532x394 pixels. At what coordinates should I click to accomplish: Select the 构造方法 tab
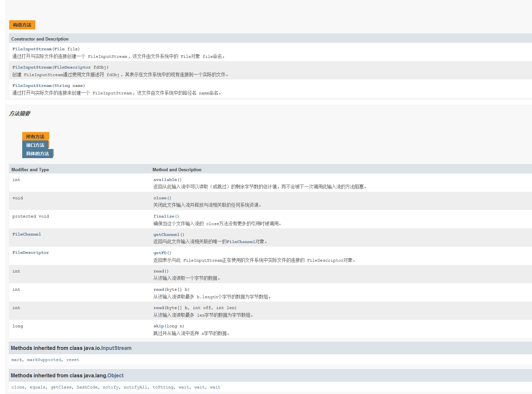point(22,25)
